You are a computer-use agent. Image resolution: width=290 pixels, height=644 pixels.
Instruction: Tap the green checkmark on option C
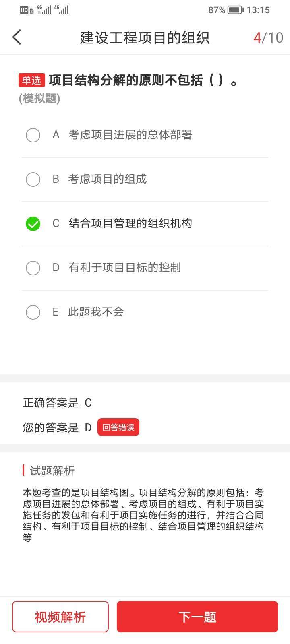click(x=33, y=224)
